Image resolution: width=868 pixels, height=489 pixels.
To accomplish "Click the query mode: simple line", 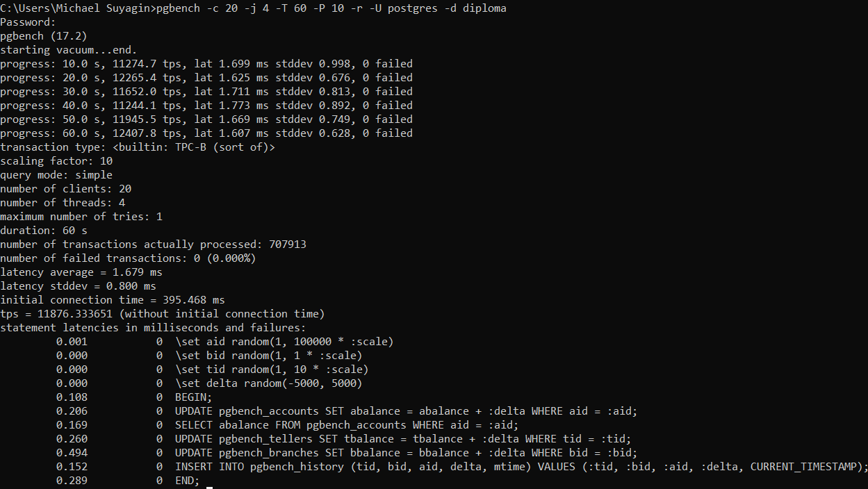I will 56,174.
